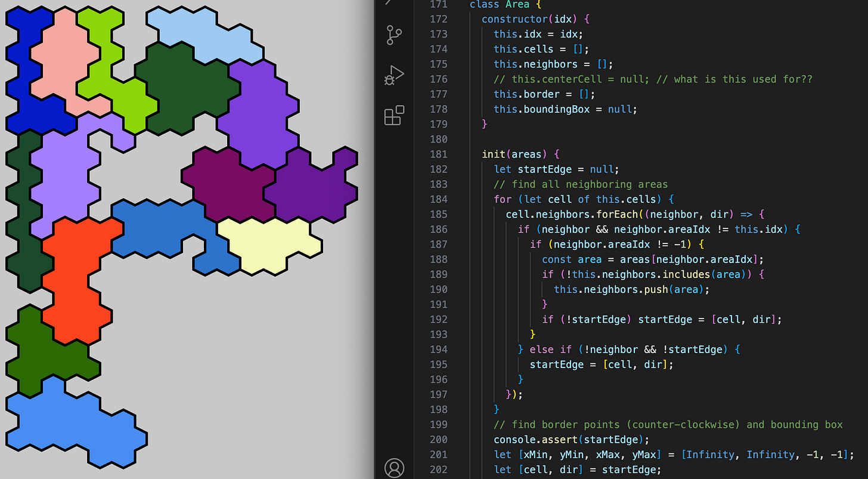Click line number 171 in gutter

point(438,4)
